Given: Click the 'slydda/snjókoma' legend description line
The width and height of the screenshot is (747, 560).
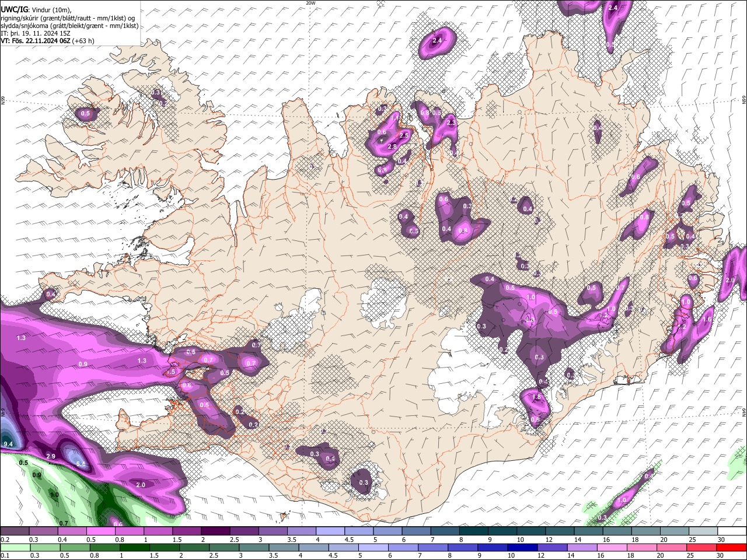Looking at the screenshot, I should [x=69, y=26].
